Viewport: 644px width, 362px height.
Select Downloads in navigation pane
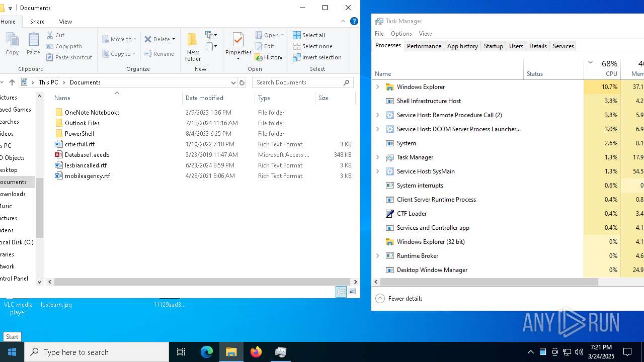[13, 194]
